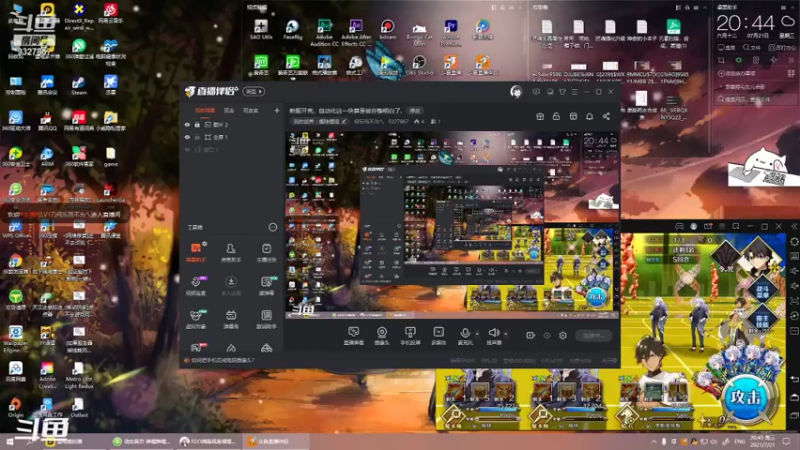Toggle visibility of the 窗口 1 source
The width and height of the screenshot is (800, 450).
click(187, 150)
